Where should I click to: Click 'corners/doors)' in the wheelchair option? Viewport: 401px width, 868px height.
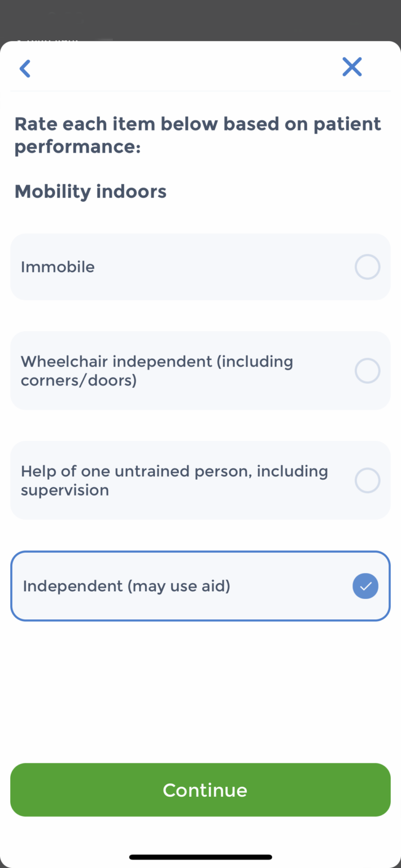[79, 381]
